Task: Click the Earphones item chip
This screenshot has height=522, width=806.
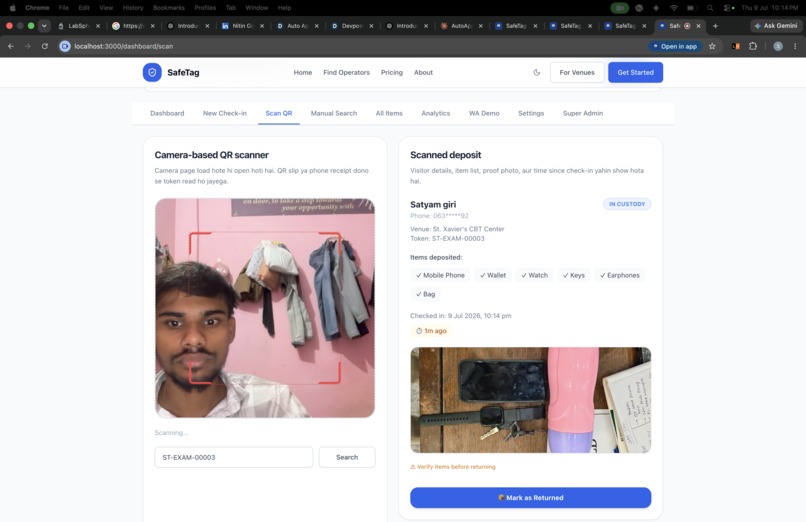Action: click(x=619, y=275)
